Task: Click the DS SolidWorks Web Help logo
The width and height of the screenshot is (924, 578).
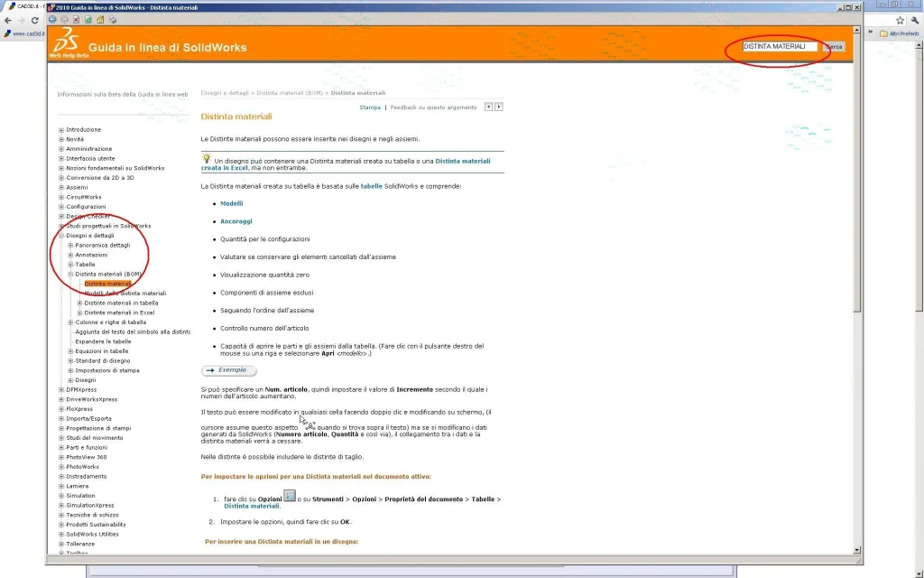Action: (67, 42)
